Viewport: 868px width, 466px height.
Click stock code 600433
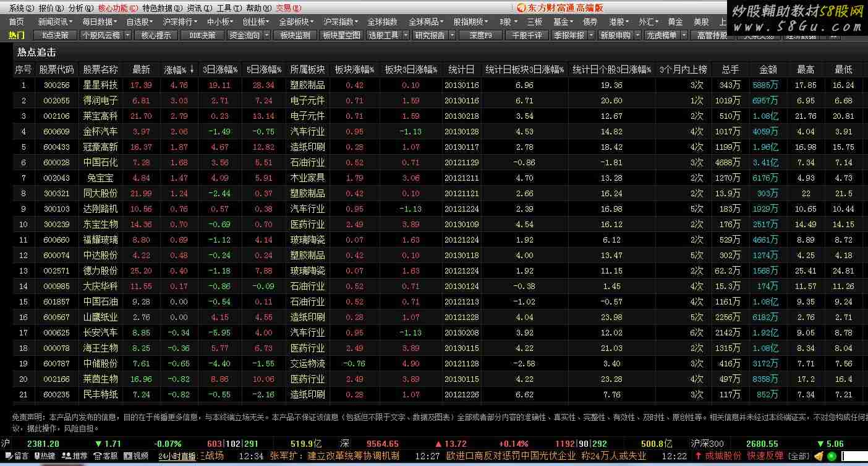pyautogui.click(x=56, y=147)
